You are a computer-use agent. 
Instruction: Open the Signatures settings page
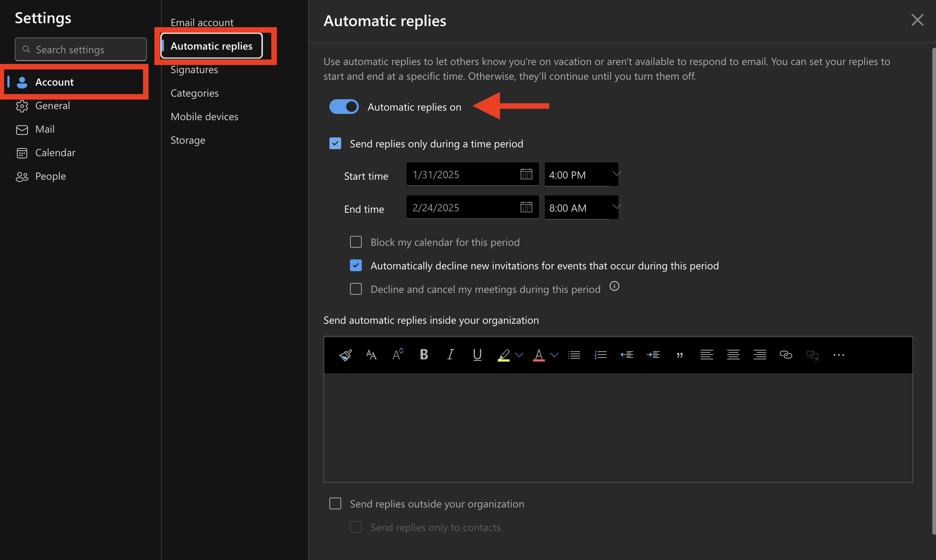194,70
